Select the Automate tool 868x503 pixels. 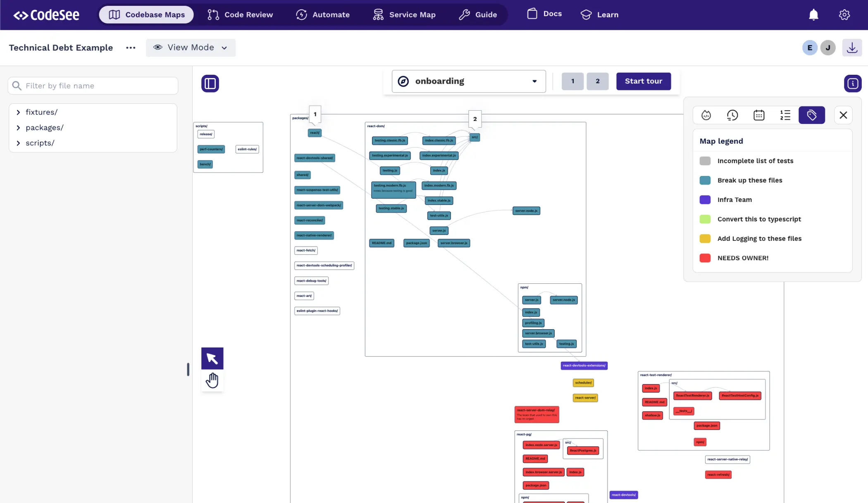click(x=323, y=14)
